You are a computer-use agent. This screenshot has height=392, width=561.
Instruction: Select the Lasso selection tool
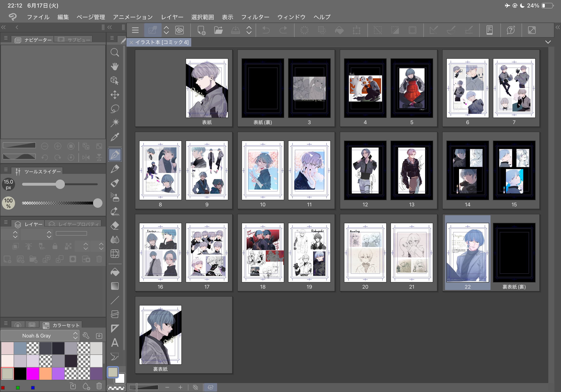tap(115, 109)
